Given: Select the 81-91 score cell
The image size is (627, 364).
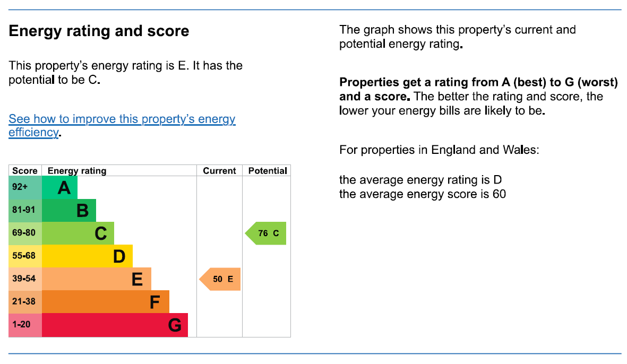Looking at the screenshot, I should point(25,211).
